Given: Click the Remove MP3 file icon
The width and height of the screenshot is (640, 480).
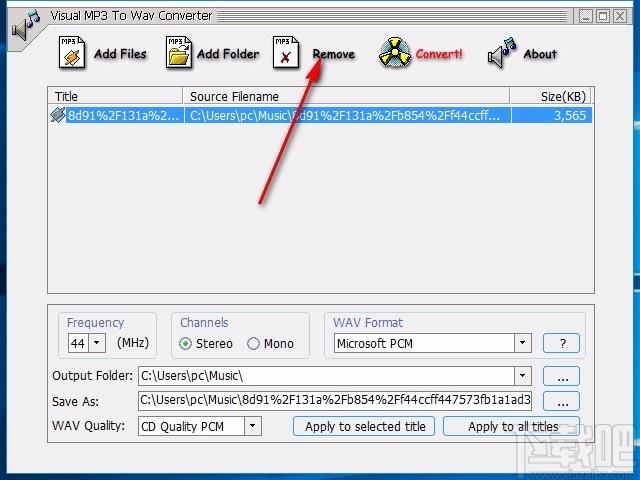Looking at the screenshot, I should coord(286,53).
